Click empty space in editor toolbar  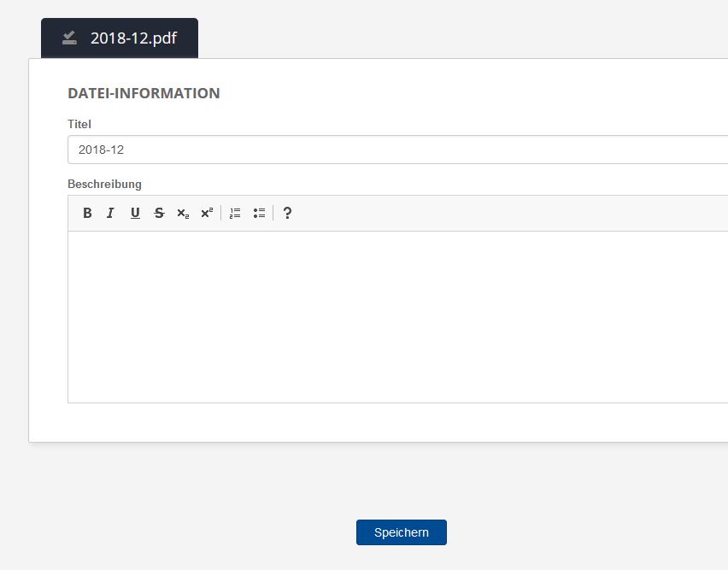pos(513,214)
